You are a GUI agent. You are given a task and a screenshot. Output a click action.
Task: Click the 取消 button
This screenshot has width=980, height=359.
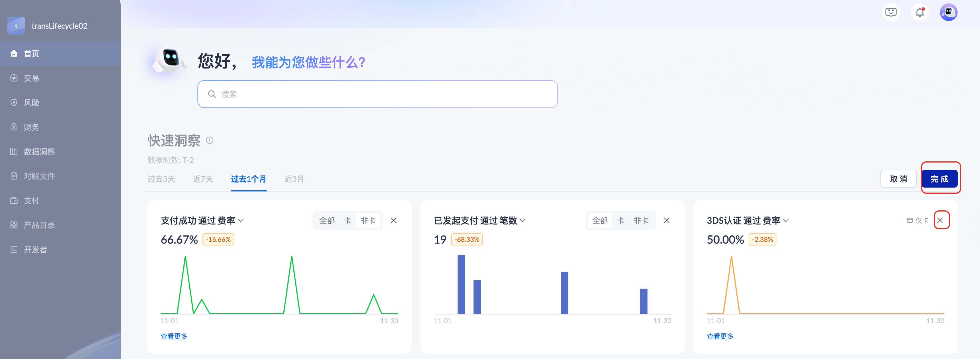click(898, 179)
